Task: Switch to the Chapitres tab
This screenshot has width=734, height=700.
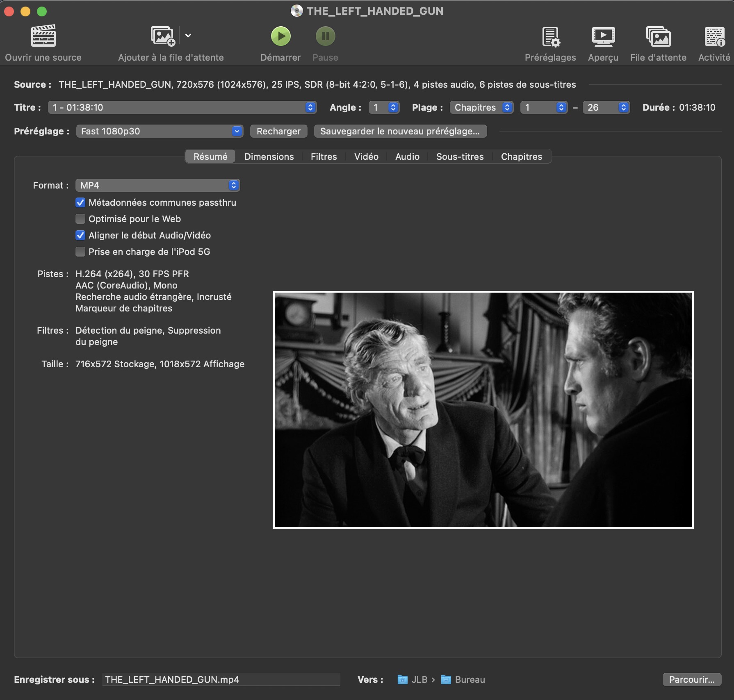Action: (x=521, y=157)
